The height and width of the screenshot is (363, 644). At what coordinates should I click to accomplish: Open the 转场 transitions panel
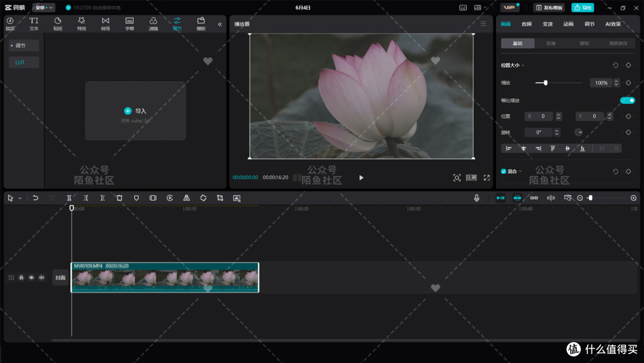pyautogui.click(x=106, y=24)
